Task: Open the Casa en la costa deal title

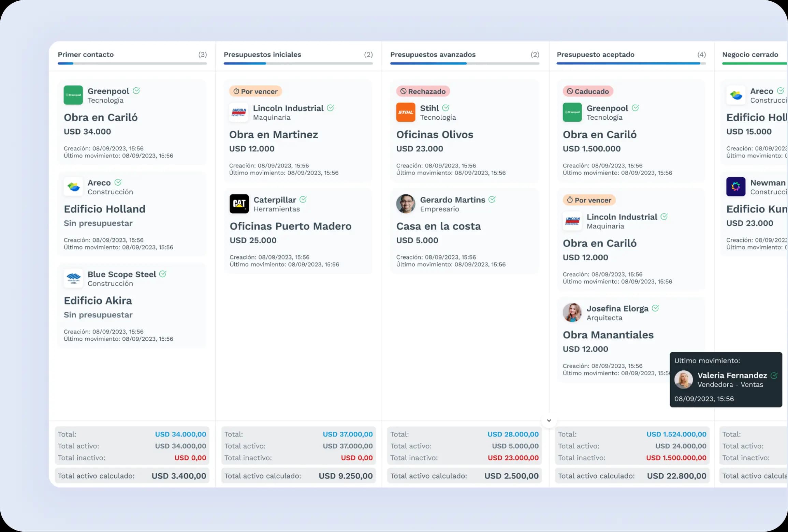Action: pyautogui.click(x=438, y=226)
